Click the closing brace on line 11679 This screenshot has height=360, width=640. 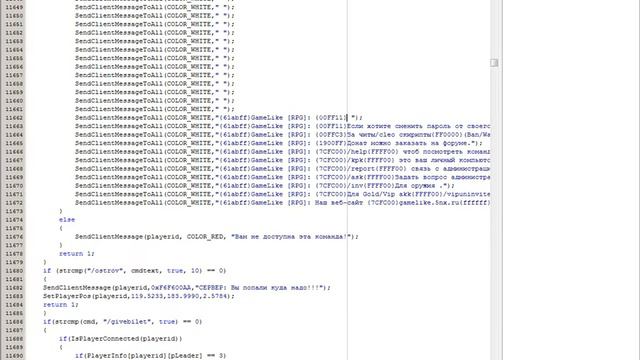point(45,262)
